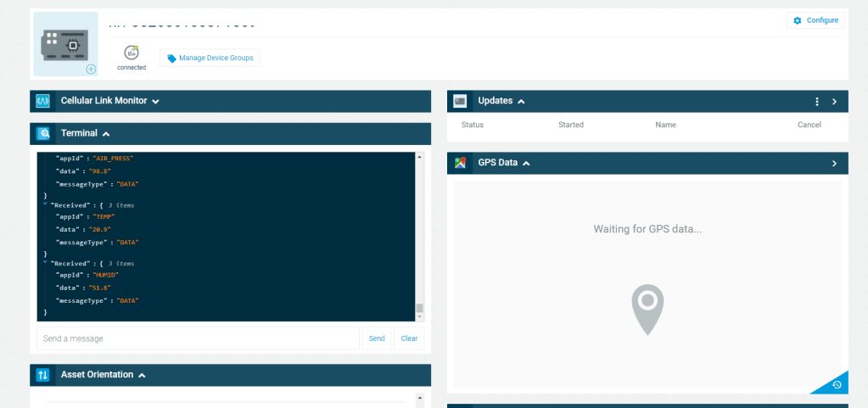Clear the terminal output

click(409, 338)
